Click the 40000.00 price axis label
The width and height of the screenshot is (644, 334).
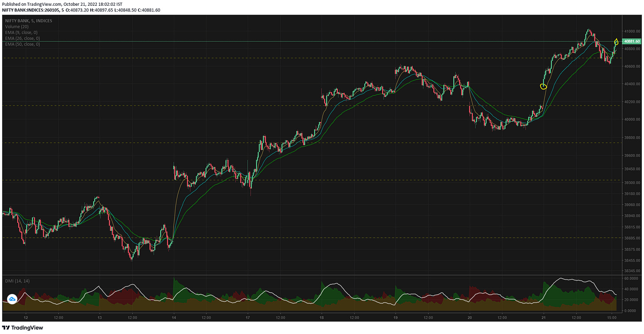[632, 120]
